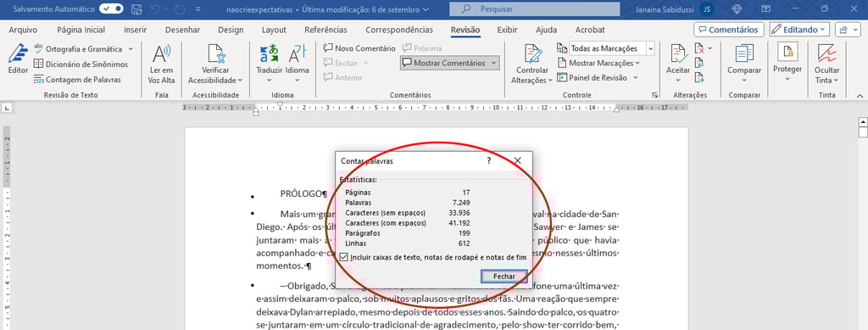The height and width of the screenshot is (330, 868).
Task: Click the reject change icon
Action: click(699, 48)
